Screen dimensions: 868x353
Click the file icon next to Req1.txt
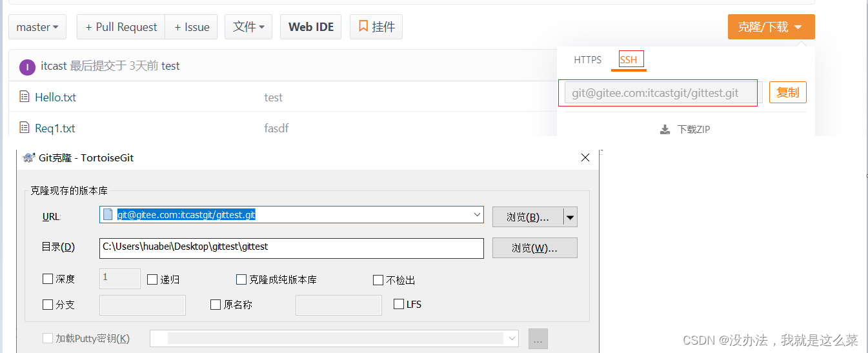tap(25, 128)
